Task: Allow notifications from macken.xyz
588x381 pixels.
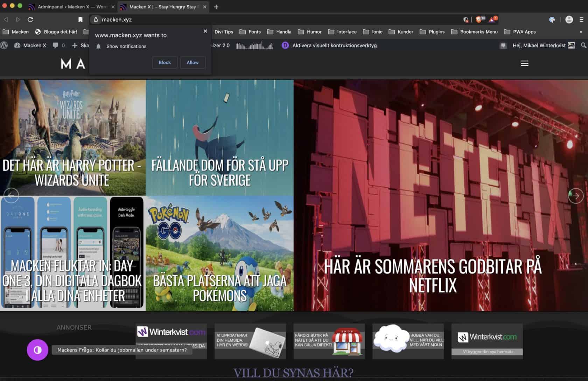Action: 192,62
